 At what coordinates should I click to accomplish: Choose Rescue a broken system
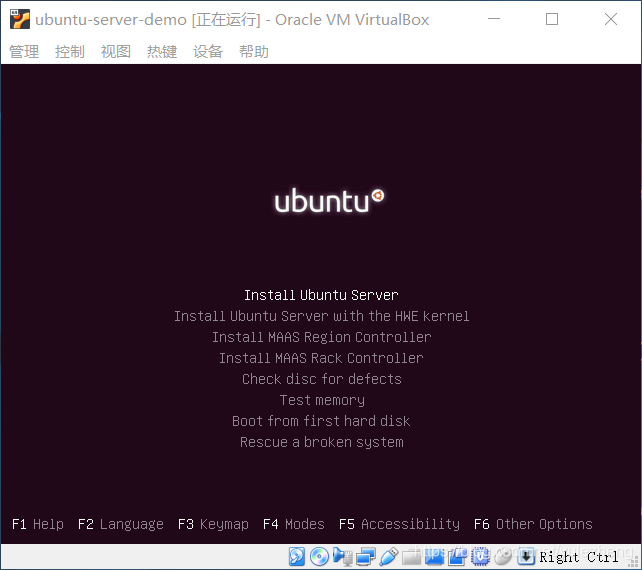[322, 442]
